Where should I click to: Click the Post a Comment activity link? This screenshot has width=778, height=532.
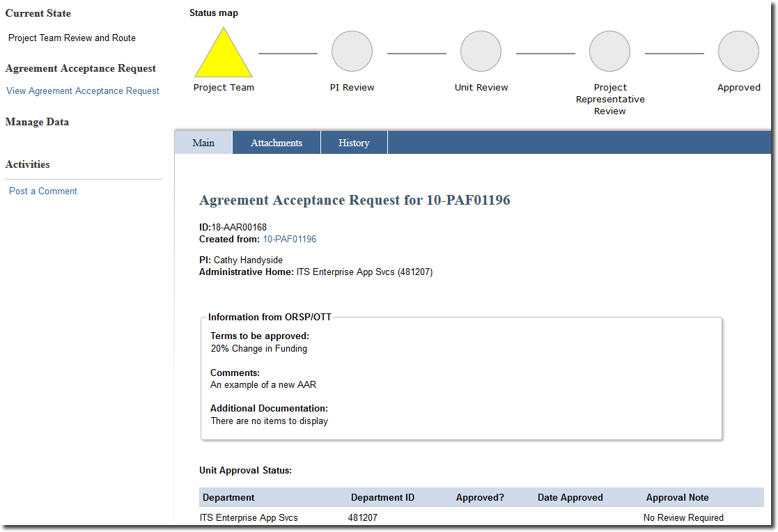pos(43,191)
